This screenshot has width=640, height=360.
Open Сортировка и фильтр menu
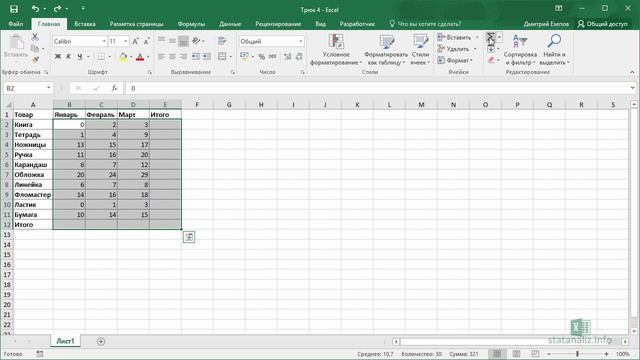click(520, 49)
